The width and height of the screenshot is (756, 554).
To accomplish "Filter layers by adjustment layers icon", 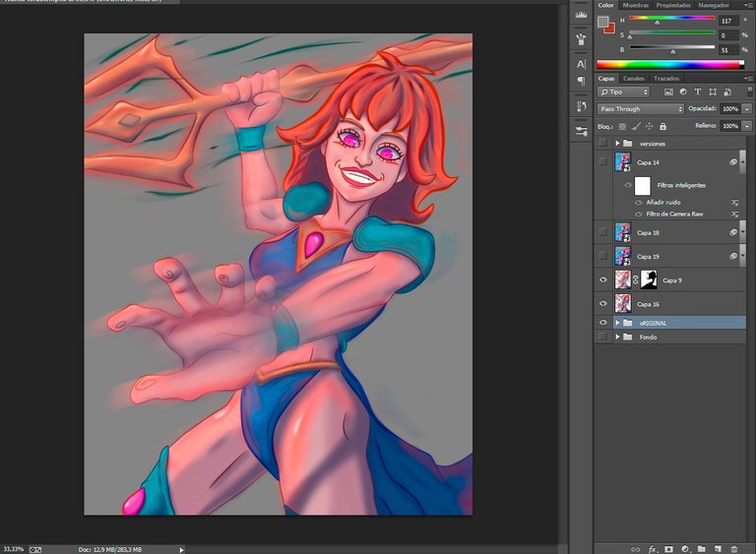I will coord(683,92).
